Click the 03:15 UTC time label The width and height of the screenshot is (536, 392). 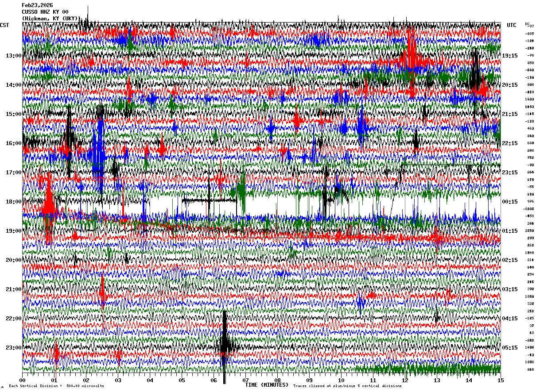pyautogui.click(x=510, y=289)
